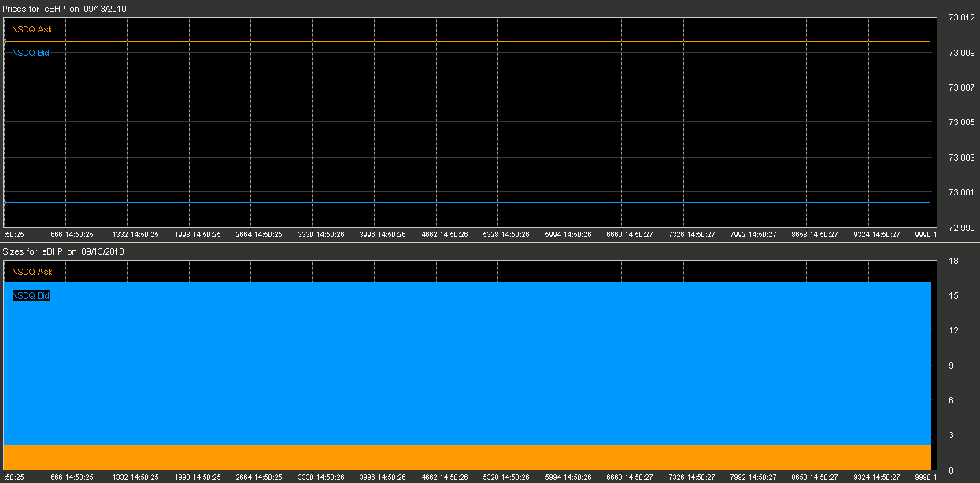Click '666 14:50:25' tick under Sizes chart

point(72,477)
